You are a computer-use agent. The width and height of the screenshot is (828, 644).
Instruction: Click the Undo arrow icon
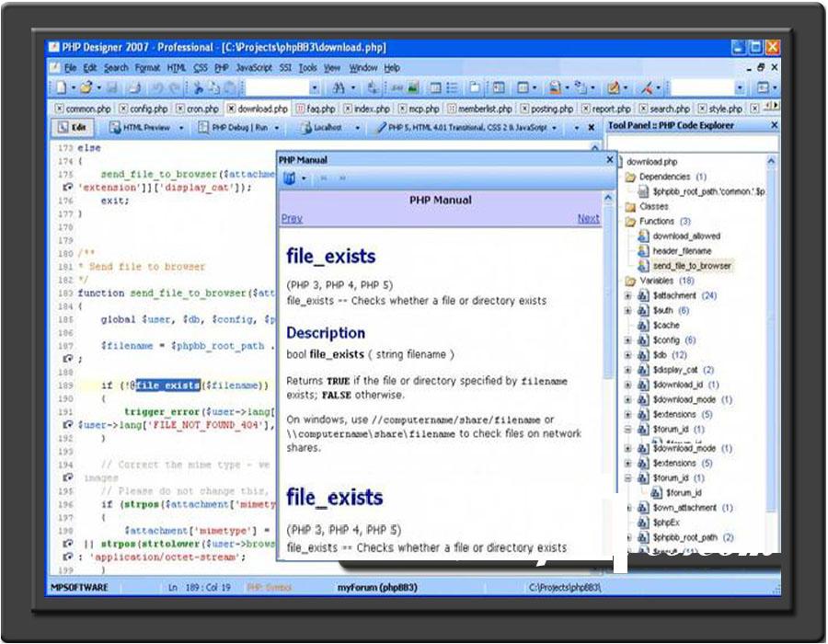157,87
